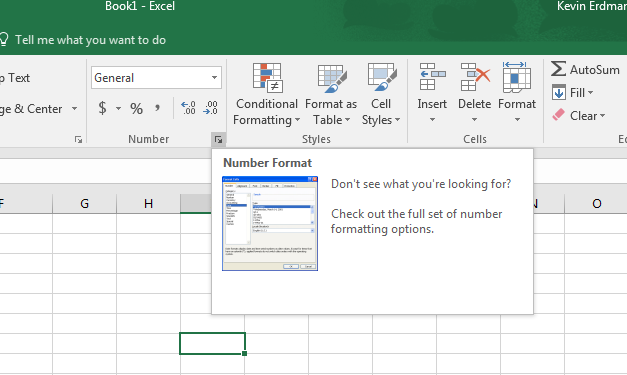
Task: Click AutoSum sigma button
Action: (585, 69)
